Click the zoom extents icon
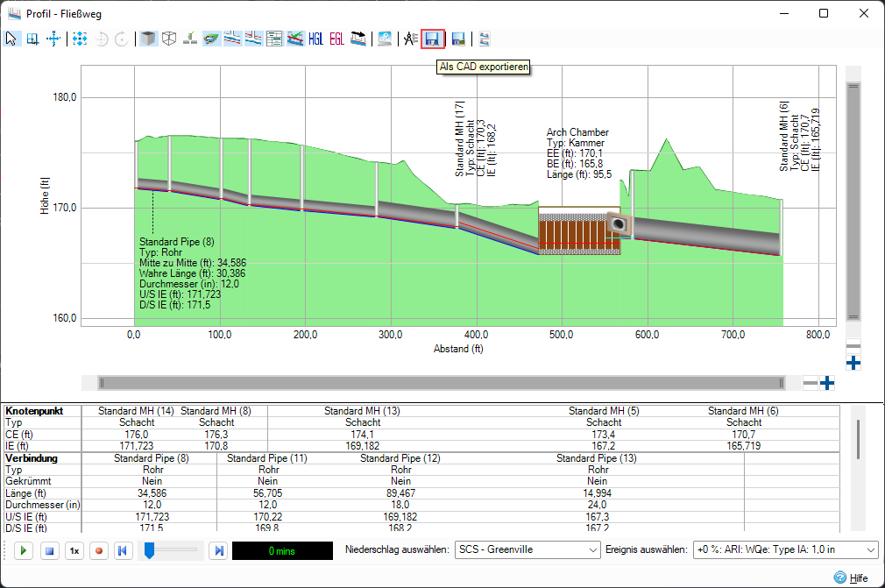This screenshot has height=588, width=885. 80,39
